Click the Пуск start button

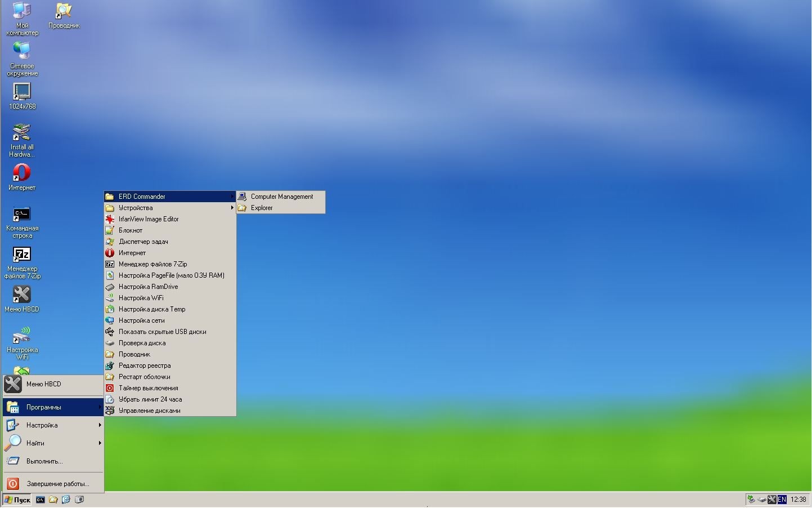point(17,500)
